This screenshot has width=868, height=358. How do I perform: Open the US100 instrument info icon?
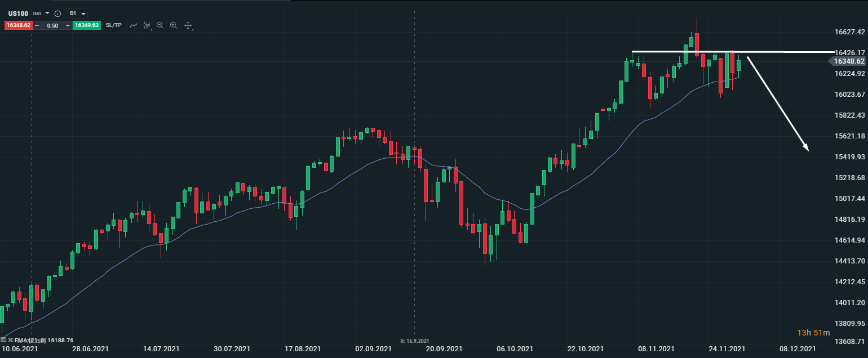tap(57, 14)
